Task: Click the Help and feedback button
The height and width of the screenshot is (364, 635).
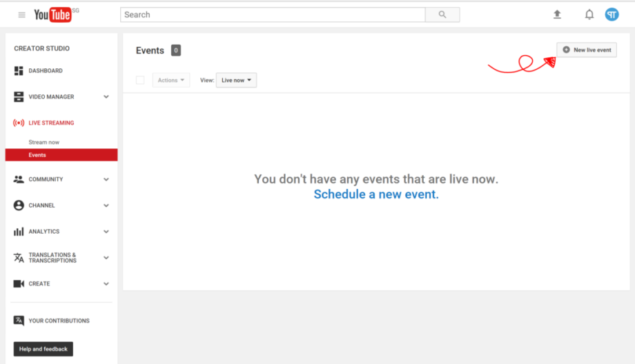Action: 43,349
